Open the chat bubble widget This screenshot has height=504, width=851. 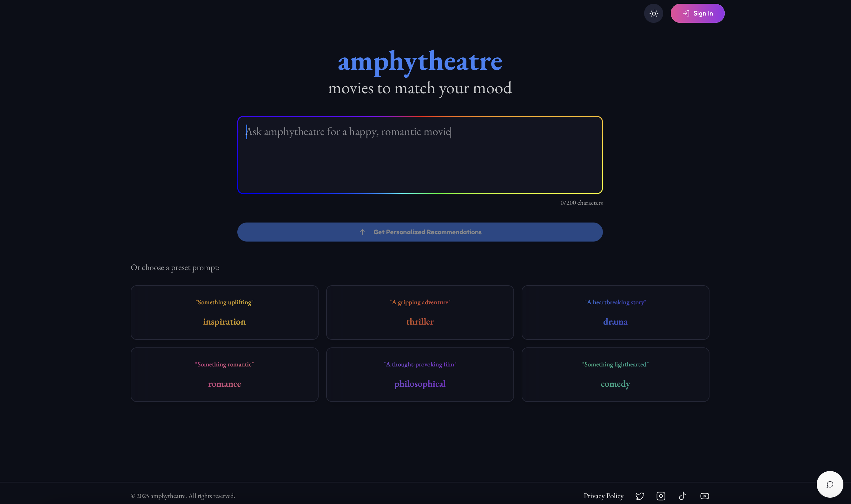(x=830, y=484)
